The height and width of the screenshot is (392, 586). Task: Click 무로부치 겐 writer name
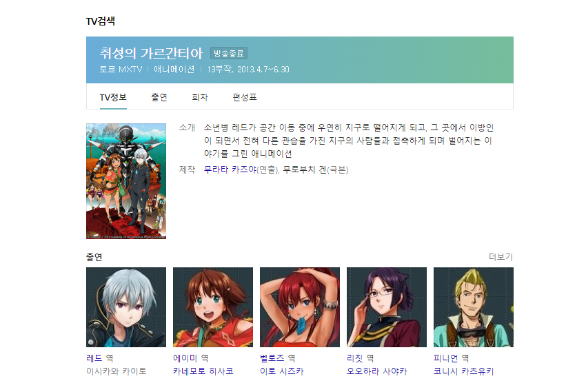pos(305,169)
